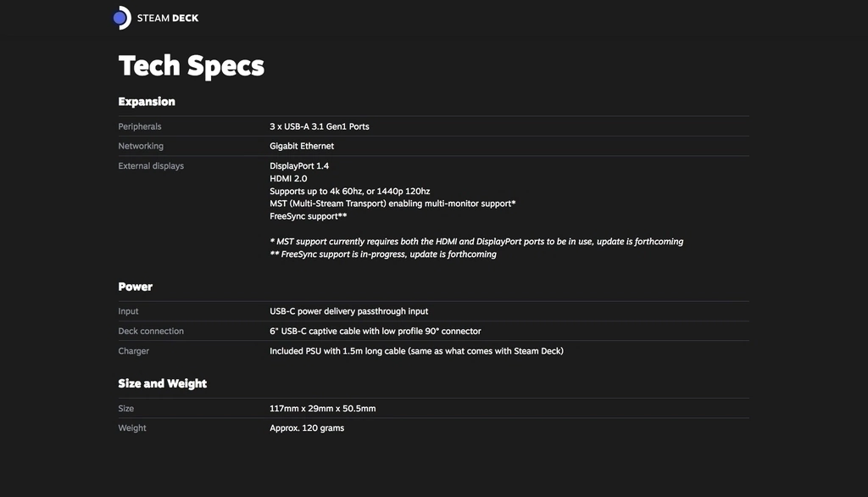
Task: Select the 117mm x 29mm x 50.5mm value
Action: click(x=323, y=408)
